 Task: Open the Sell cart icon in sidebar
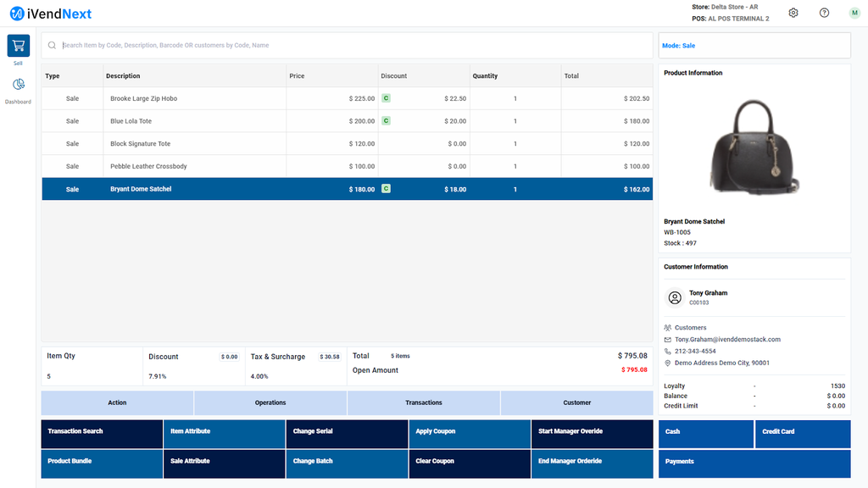(18, 47)
